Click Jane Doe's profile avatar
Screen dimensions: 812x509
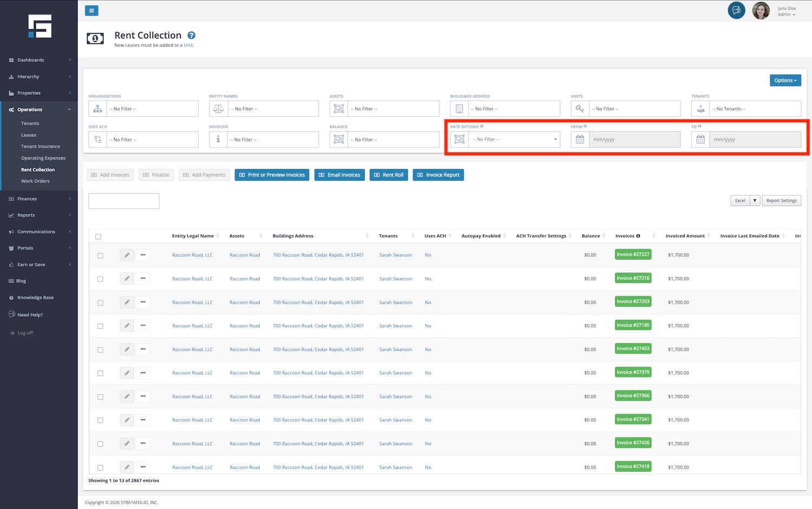tap(761, 11)
